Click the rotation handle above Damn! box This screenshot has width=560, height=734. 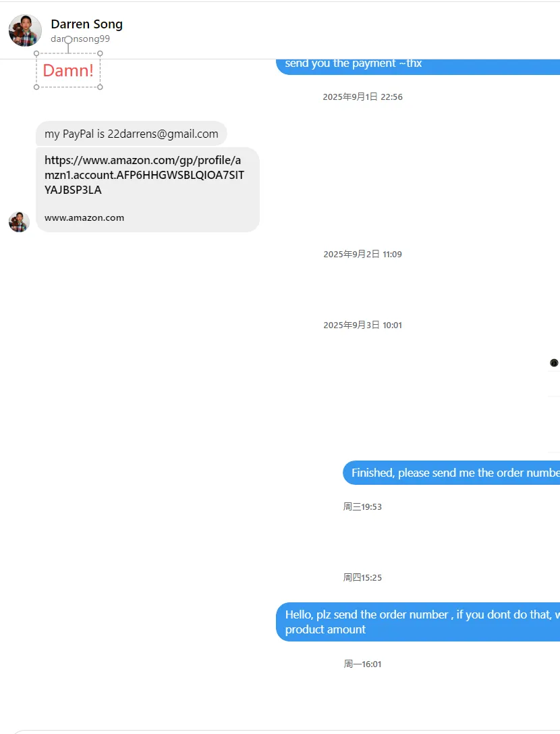(x=68, y=40)
